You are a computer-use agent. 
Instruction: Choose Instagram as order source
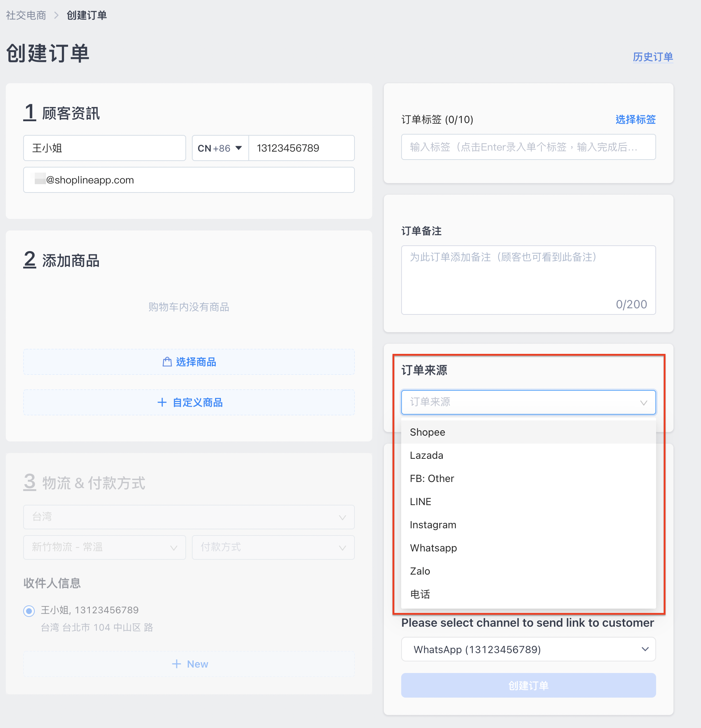click(x=528, y=525)
